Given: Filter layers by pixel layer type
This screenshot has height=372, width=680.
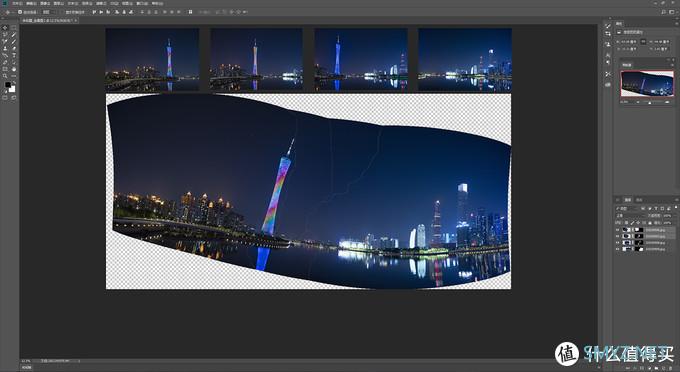Looking at the screenshot, I should 643,209.
